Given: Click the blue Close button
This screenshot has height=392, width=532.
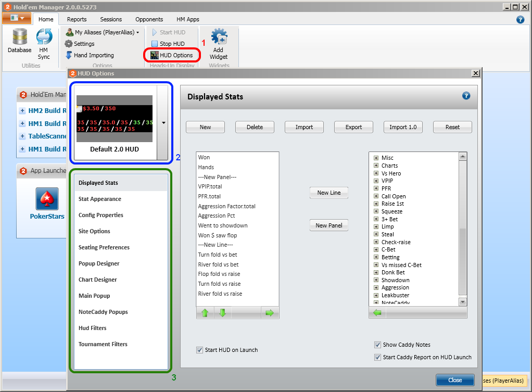Looking at the screenshot, I should click(x=455, y=380).
